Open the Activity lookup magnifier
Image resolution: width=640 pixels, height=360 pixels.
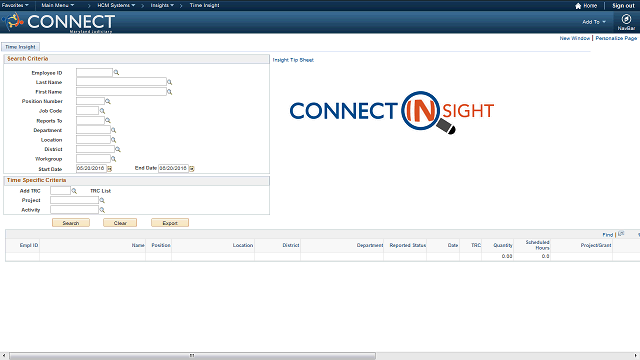(102, 210)
